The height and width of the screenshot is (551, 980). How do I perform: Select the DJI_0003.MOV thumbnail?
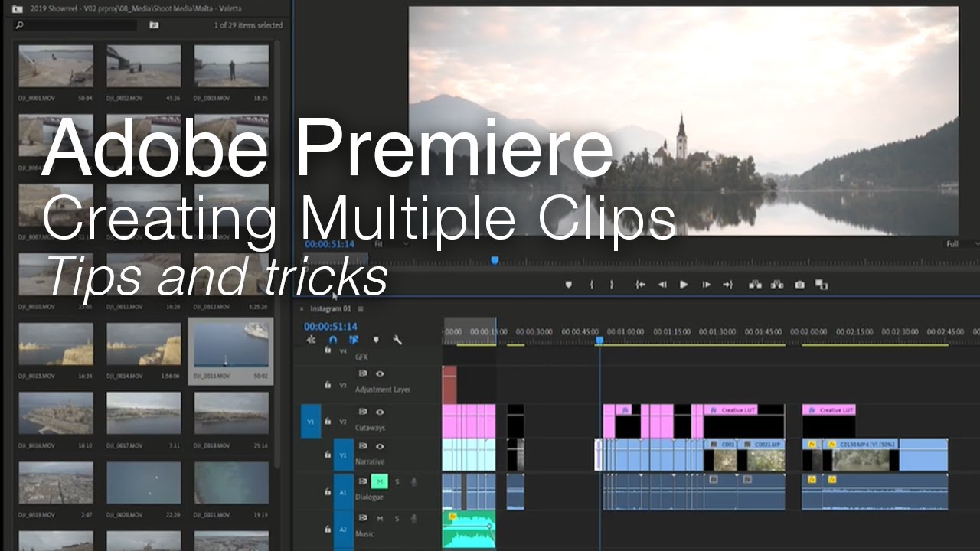click(x=231, y=66)
